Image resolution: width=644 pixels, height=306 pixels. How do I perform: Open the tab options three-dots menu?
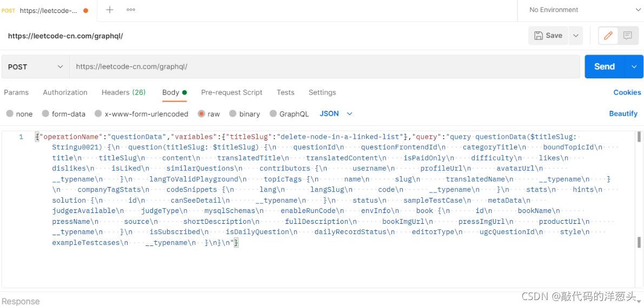[x=131, y=10]
